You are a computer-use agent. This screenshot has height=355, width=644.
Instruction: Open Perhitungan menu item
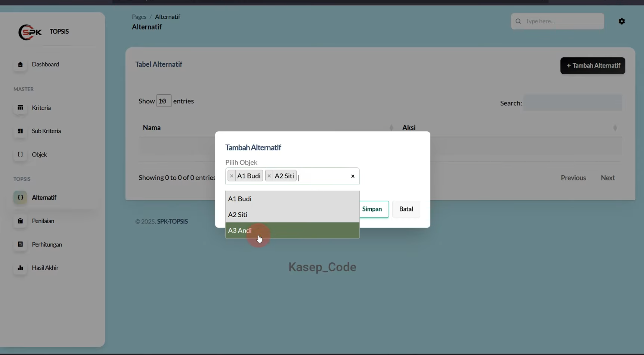coord(47,244)
